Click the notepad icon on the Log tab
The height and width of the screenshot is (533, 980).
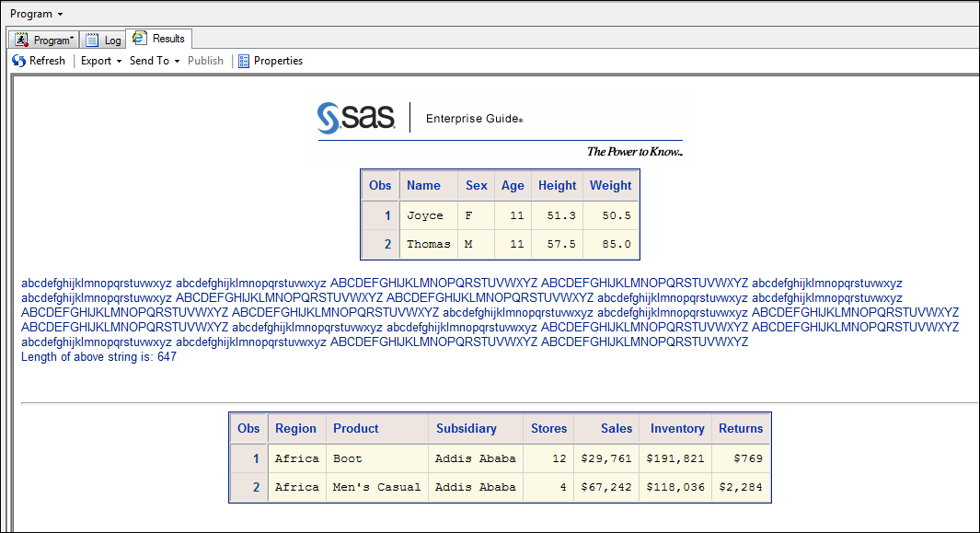[x=92, y=40]
